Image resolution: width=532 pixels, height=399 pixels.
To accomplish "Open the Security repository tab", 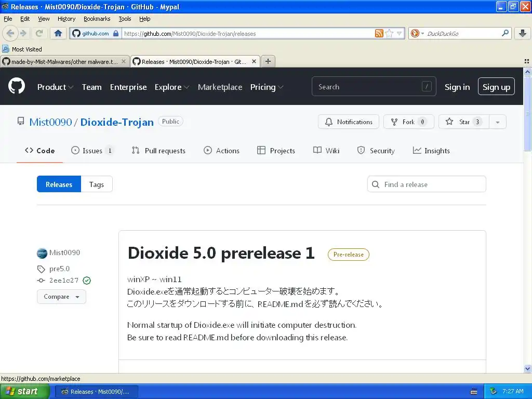I will pos(376,151).
